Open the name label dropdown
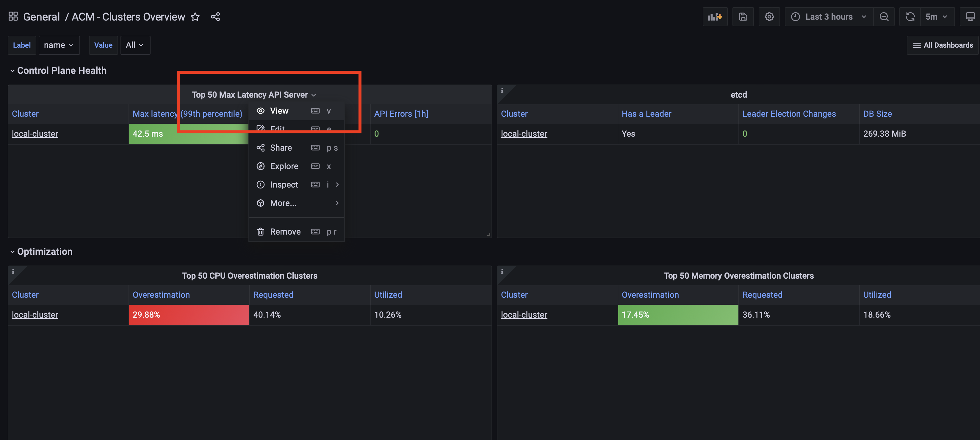The width and height of the screenshot is (980, 440). coord(59,45)
